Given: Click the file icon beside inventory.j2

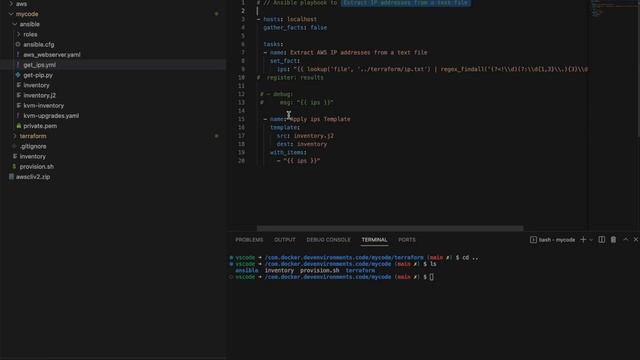Looking at the screenshot, I should [18, 95].
